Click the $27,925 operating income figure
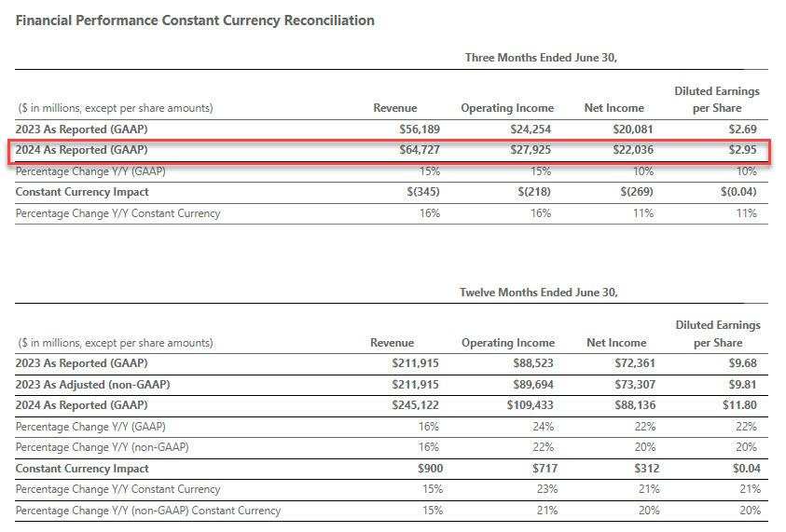Image resolution: width=786 pixels, height=532 pixels. click(531, 150)
